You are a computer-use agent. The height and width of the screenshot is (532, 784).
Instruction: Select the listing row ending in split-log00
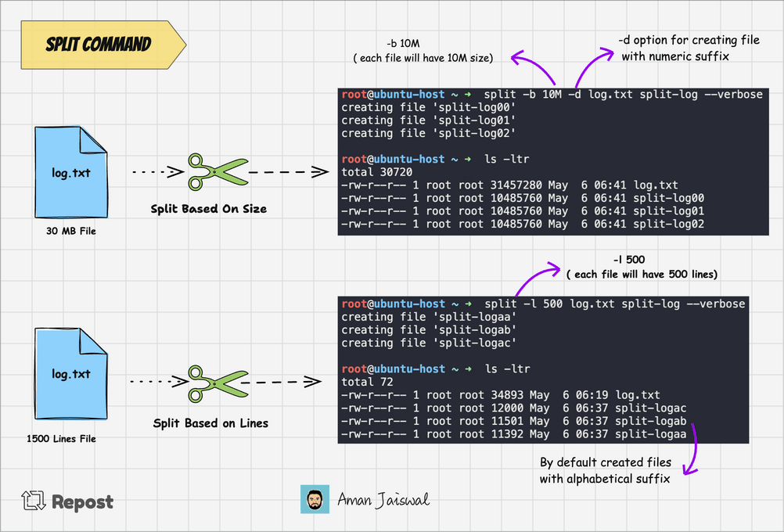coord(523,198)
